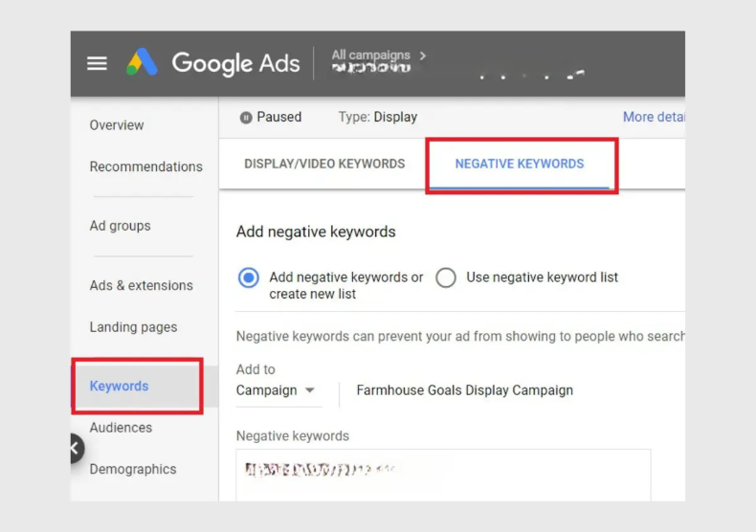Open Ad groups in sidebar
This screenshot has height=532, width=756.
[x=120, y=226]
